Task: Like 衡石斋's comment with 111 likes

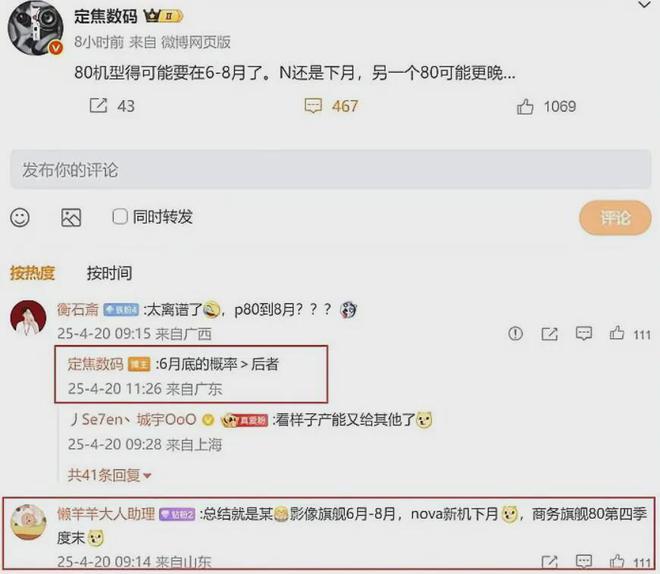Action: (x=617, y=333)
